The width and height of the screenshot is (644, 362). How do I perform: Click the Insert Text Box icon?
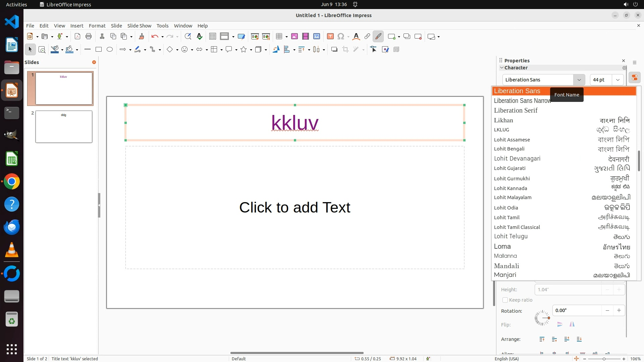point(330,37)
